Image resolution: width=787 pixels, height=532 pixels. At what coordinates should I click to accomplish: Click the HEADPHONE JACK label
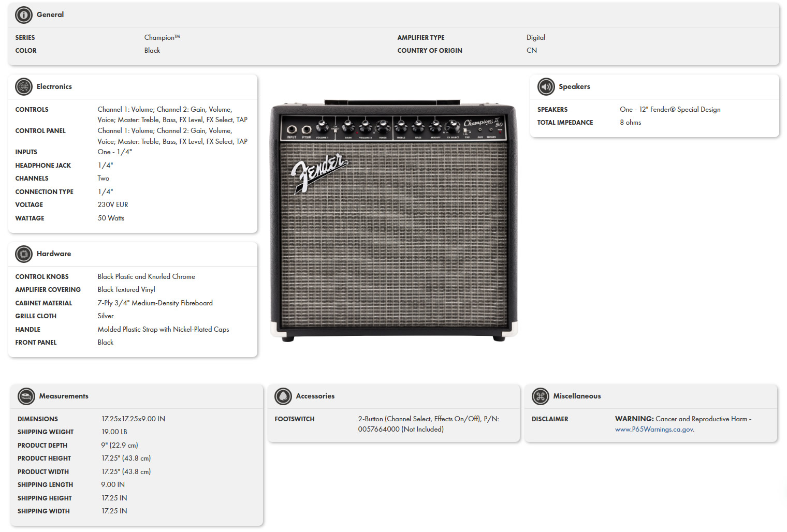click(43, 166)
